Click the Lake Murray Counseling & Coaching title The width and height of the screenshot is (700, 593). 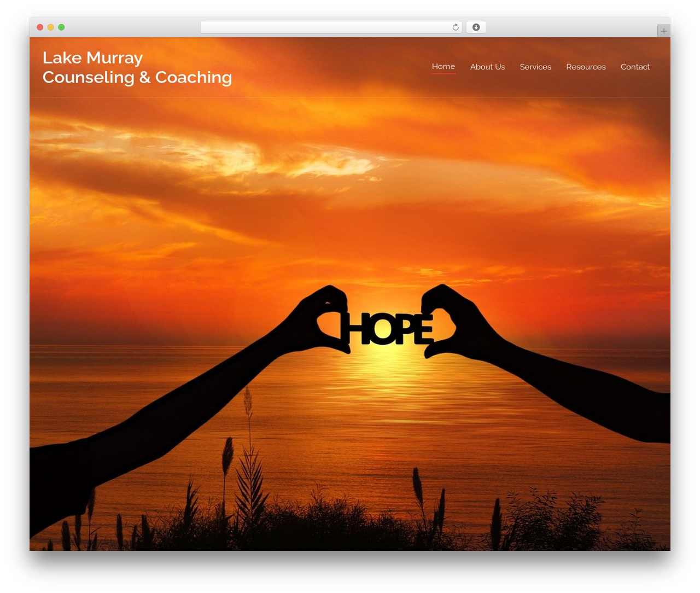tap(137, 67)
